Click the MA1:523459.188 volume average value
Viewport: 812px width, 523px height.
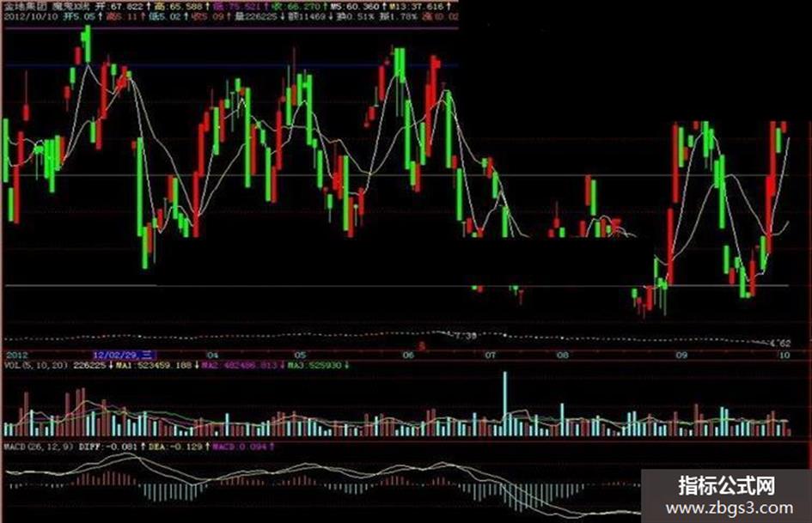point(155,366)
